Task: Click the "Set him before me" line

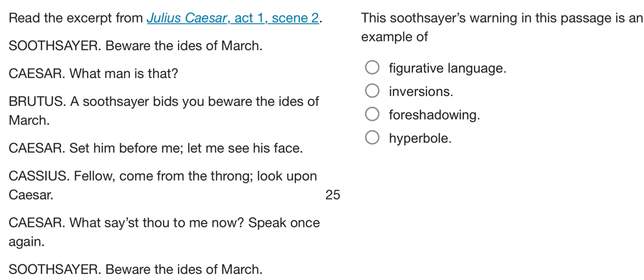Action: [156, 149]
